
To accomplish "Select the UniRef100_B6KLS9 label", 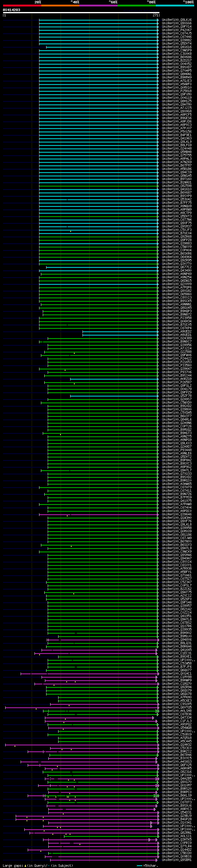I will [177, 795].
